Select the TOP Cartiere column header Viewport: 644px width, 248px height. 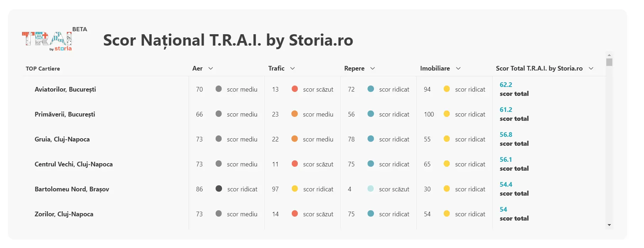43,68
